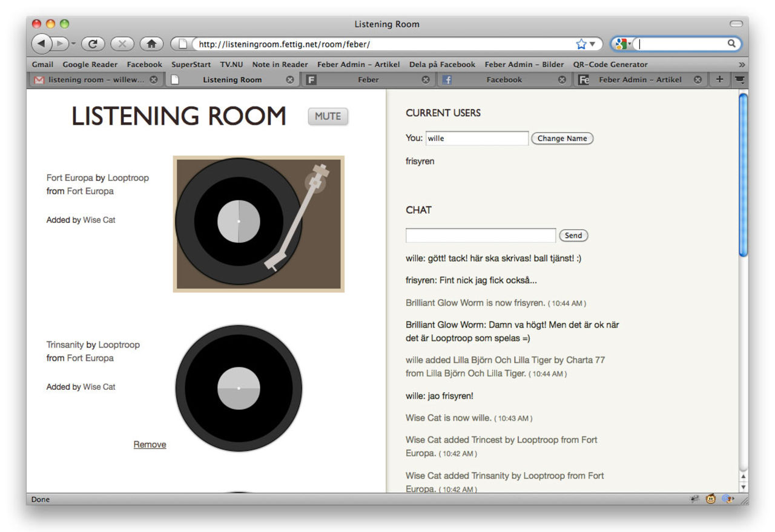Image resolution: width=775 pixels, height=532 pixels.
Task: Open the Google Reader bookmark
Action: click(x=90, y=64)
